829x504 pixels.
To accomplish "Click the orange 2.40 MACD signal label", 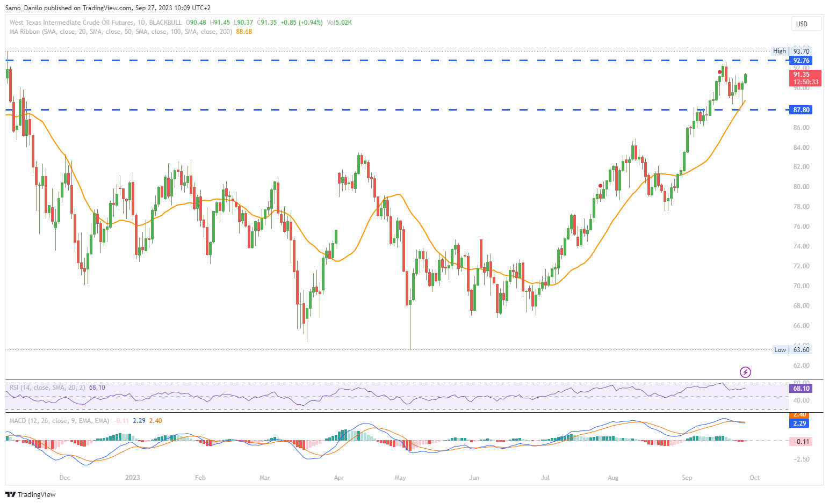I will (x=799, y=414).
